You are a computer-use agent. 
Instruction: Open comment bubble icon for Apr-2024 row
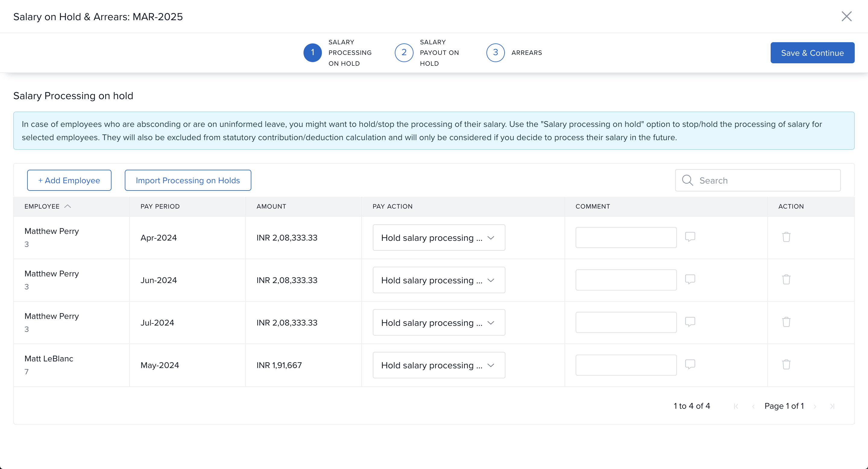690,237
